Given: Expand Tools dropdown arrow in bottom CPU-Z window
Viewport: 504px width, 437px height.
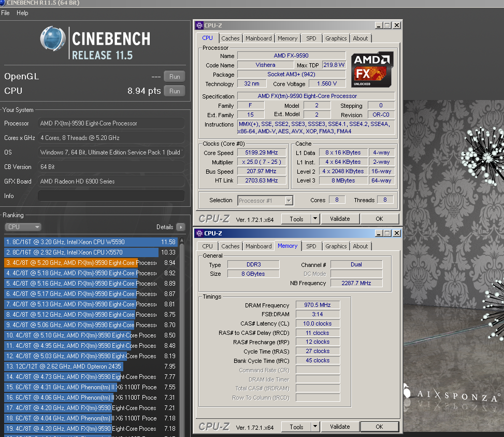Looking at the screenshot, I should 315,427.
